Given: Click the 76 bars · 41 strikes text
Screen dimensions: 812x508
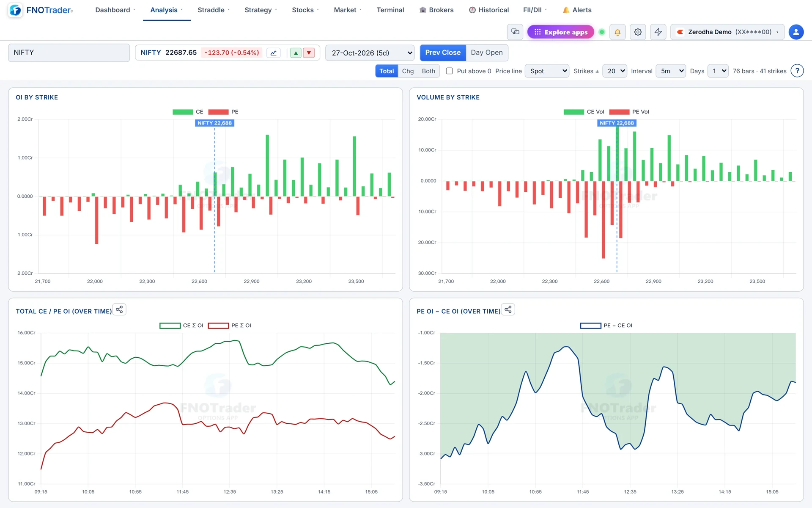Looking at the screenshot, I should coord(760,71).
